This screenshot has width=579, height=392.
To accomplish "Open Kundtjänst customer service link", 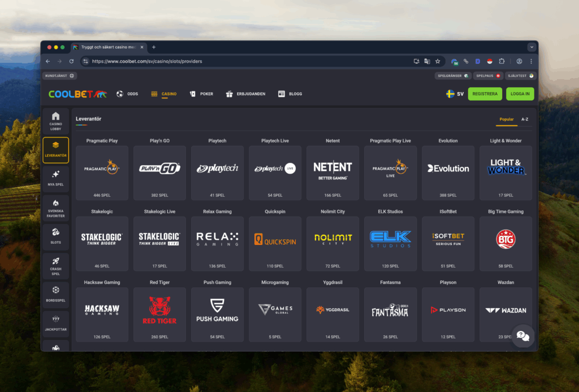I will pyautogui.click(x=59, y=76).
